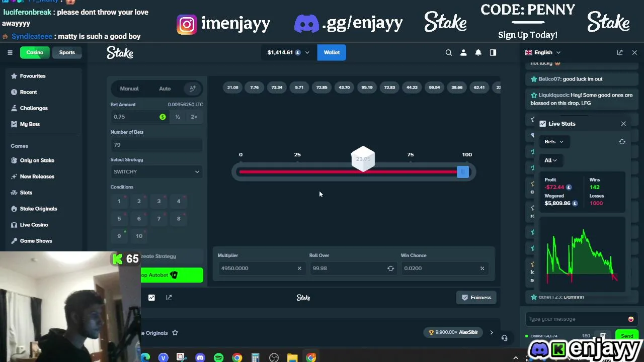Pop out the chat window

click(620, 52)
